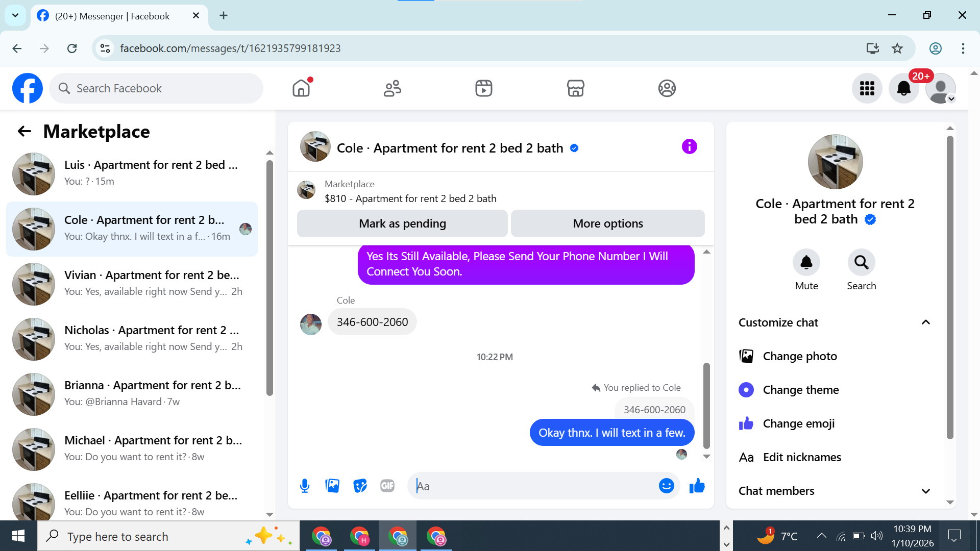Click Mark as pending button
The height and width of the screenshot is (551, 980).
pyautogui.click(x=402, y=223)
